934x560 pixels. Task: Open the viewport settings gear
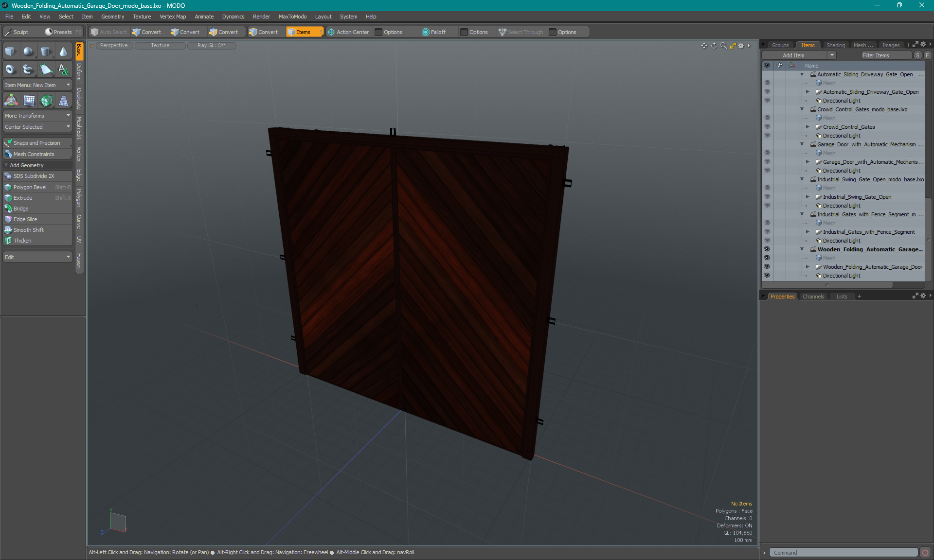pos(741,46)
